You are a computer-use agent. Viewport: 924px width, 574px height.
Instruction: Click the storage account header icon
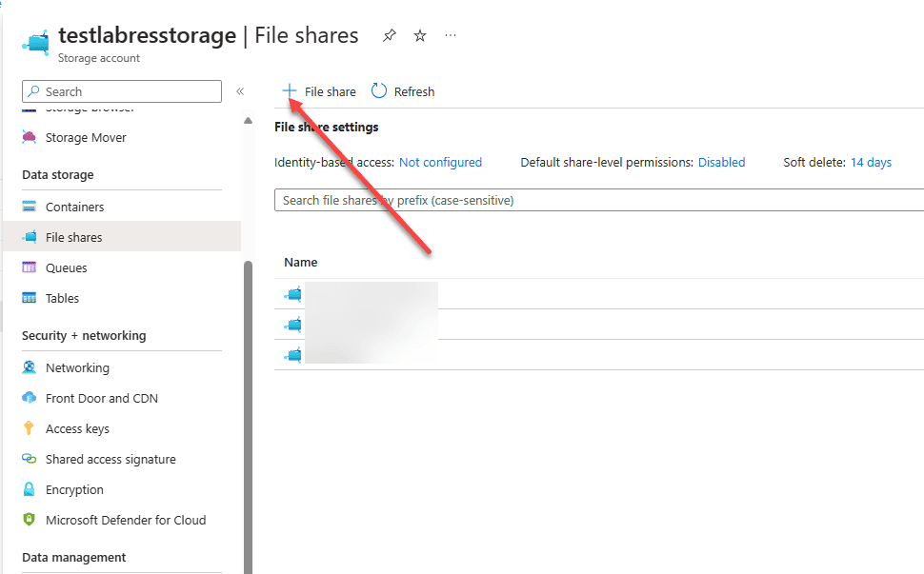coord(36,43)
